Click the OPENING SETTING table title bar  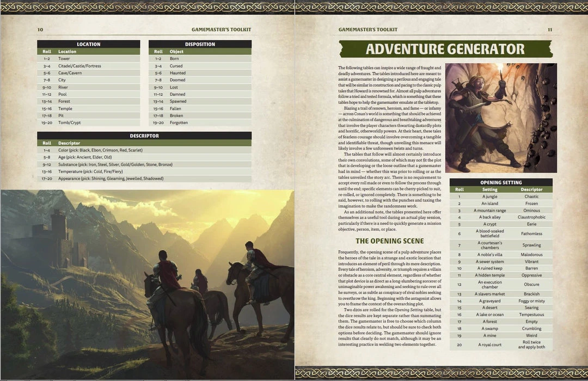click(501, 182)
